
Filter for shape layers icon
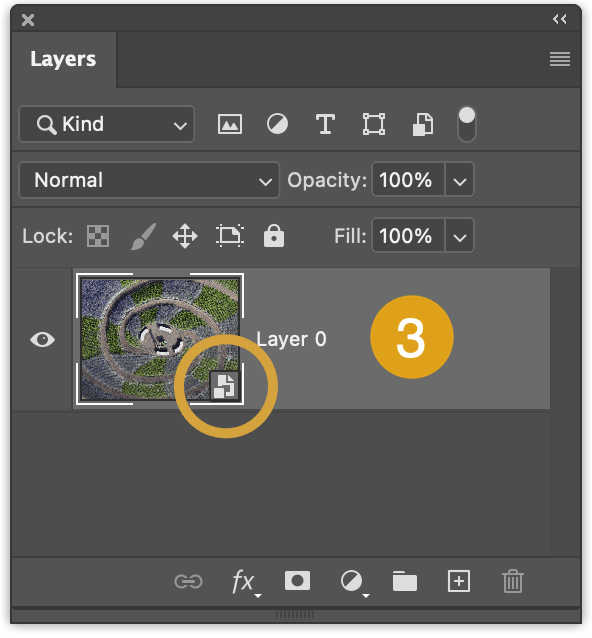374,124
